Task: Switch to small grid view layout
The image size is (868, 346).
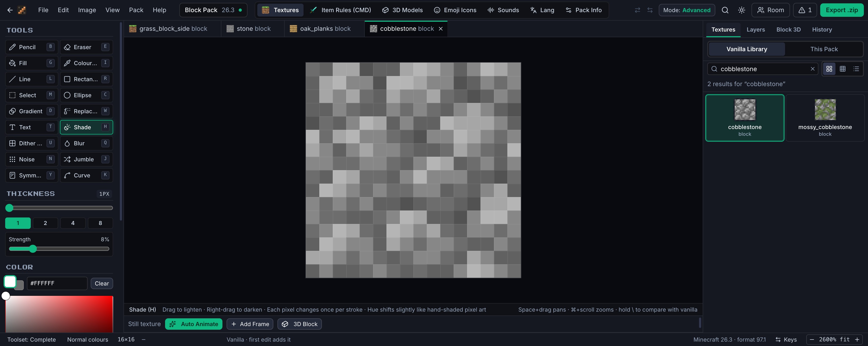Action: (x=843, y=69)
